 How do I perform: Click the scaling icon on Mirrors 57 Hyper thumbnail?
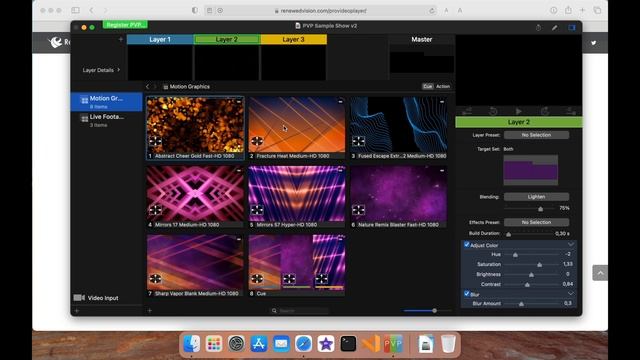tap(257, 210)
